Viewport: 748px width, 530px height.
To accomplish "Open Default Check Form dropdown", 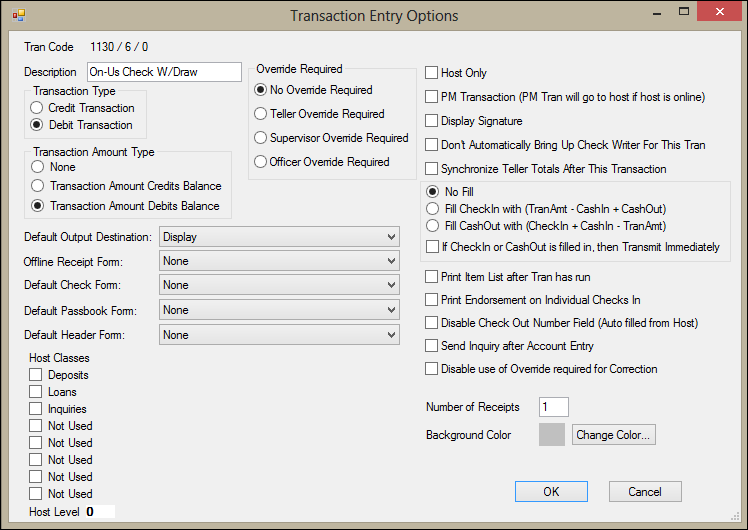I will (279, 285).
